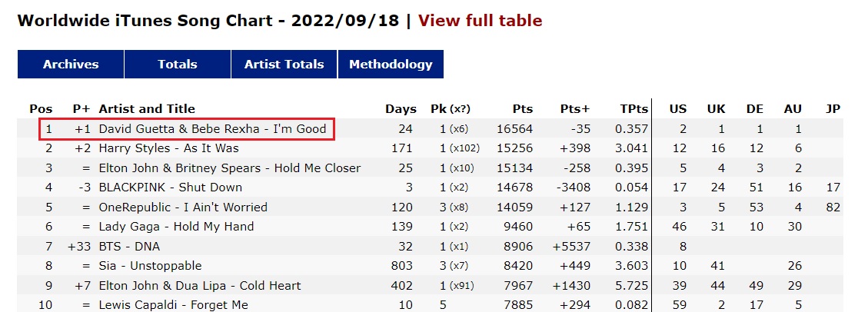Select Elton John & Britney Spears - Hold Me Closer
The height and width of the screenshot is (312, 868).
[230, 168]
